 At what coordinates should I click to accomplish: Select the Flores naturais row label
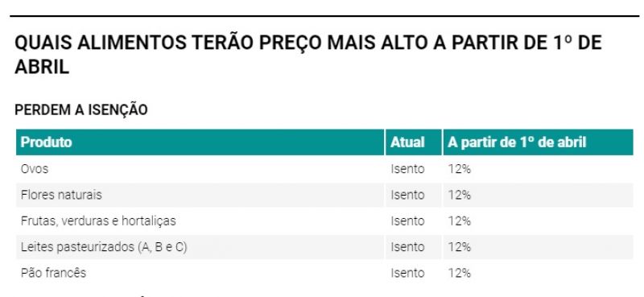coord(61,195)
